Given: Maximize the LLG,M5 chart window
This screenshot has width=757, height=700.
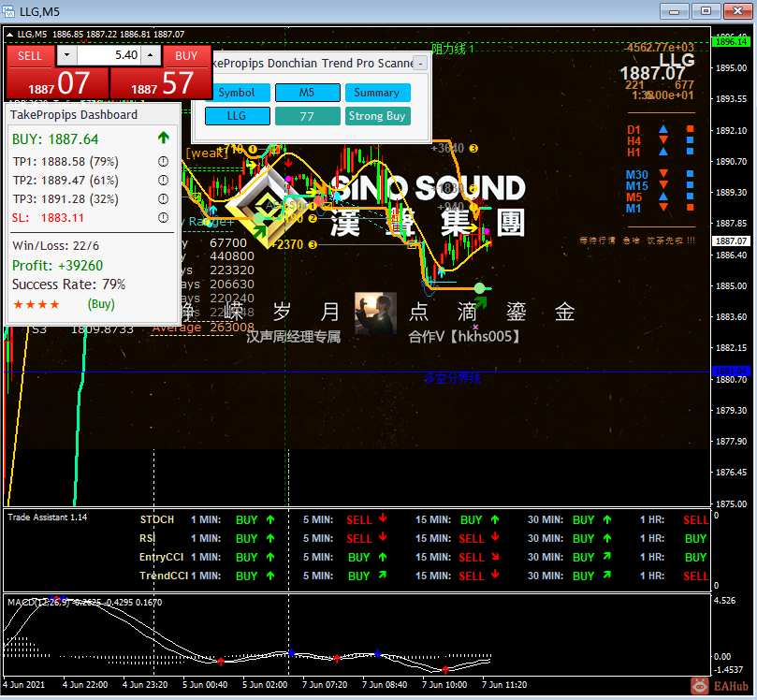Looking at the screenshot, I should click(x=706, y=10).
